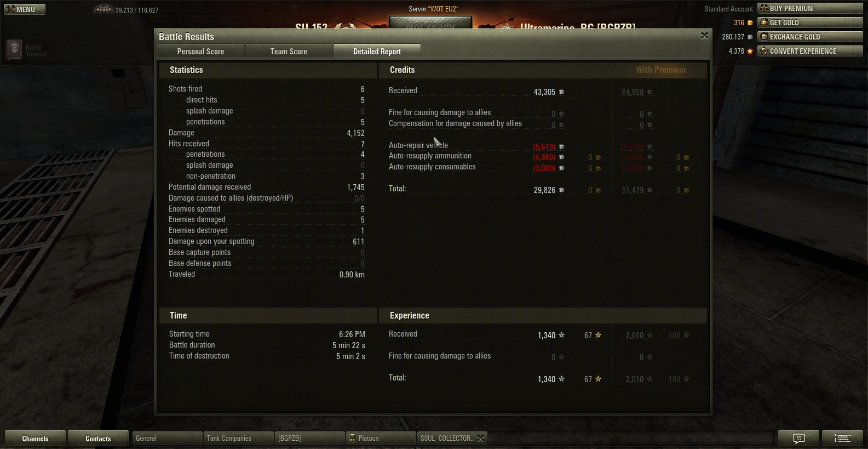Open the Tank Companies chat tab

[239, 438]
